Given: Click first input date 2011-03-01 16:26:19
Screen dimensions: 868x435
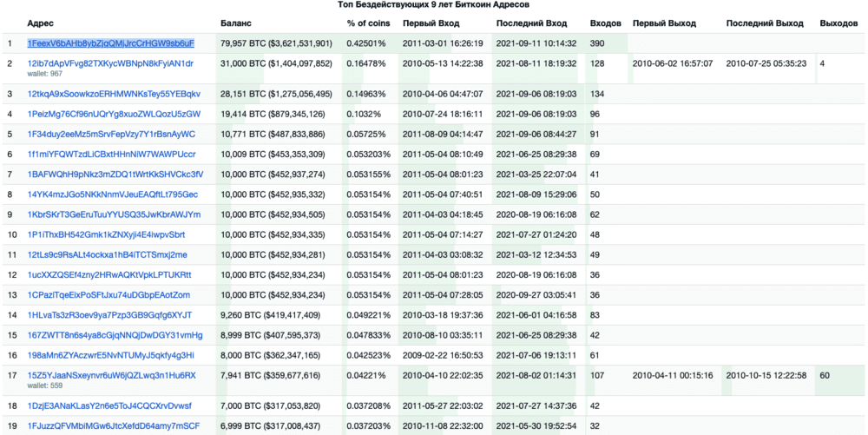Looking at the screenshot, I should tap(443, 43).
